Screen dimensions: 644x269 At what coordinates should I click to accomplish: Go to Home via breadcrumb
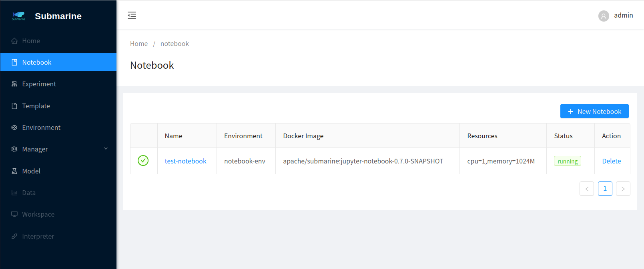pyautogui.click(x=139, y=44)
